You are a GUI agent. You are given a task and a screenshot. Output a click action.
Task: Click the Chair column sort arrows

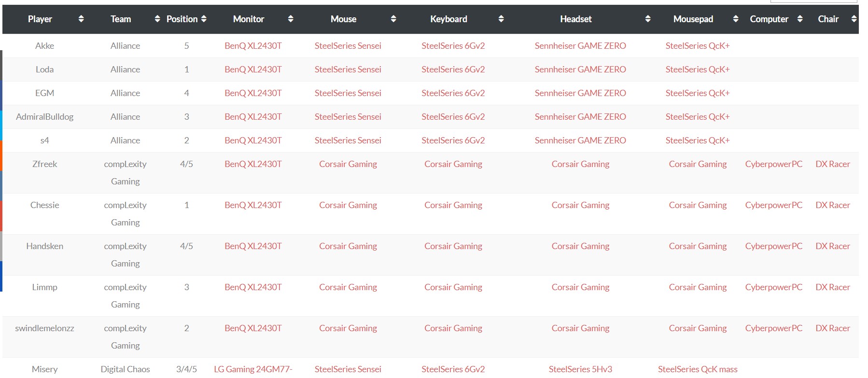[x=854, y=19]
